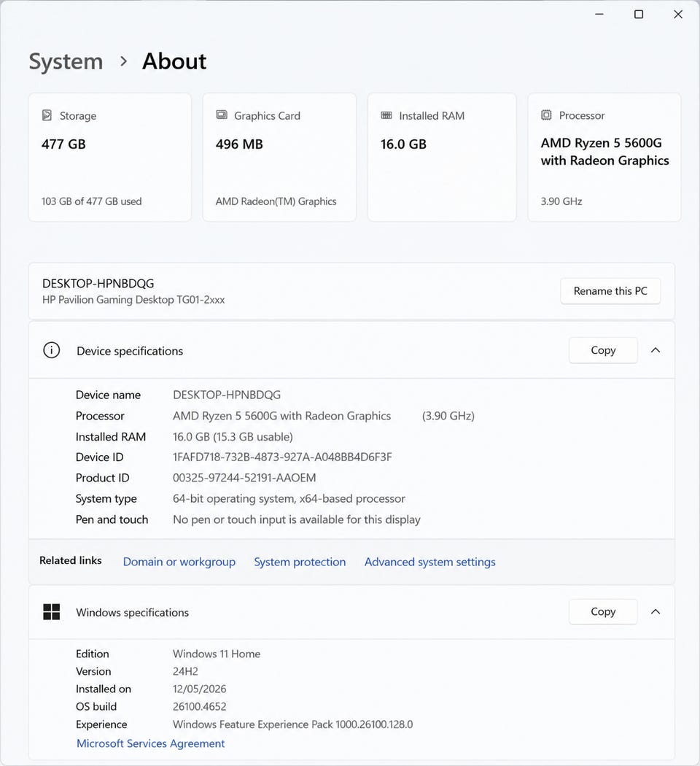Screen dimensions: 700x766
Task: Click Product ID value 00325-97244-52191-AAOEM
Action: click(x=244, y=478)
